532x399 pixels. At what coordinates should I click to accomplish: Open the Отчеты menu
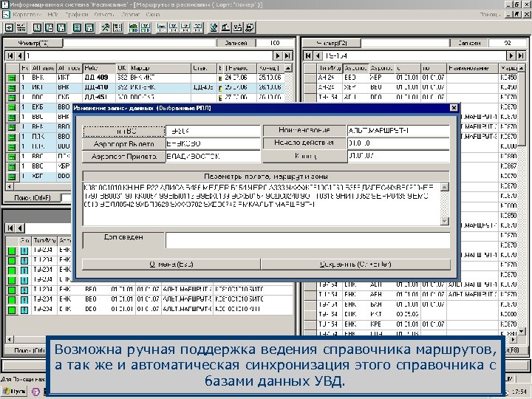click(x=104, y=15)
